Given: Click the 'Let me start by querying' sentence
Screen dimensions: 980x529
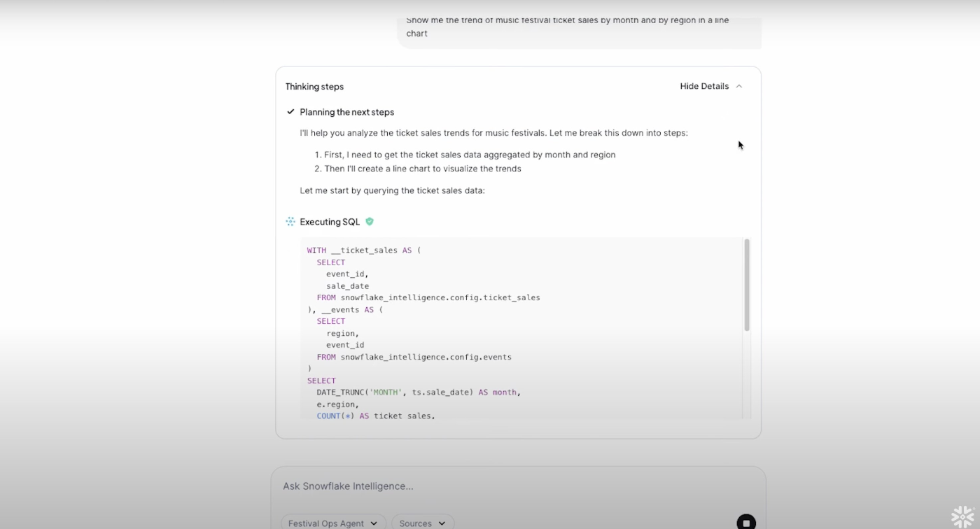Looking at the screenshot, I should (392, 190).
